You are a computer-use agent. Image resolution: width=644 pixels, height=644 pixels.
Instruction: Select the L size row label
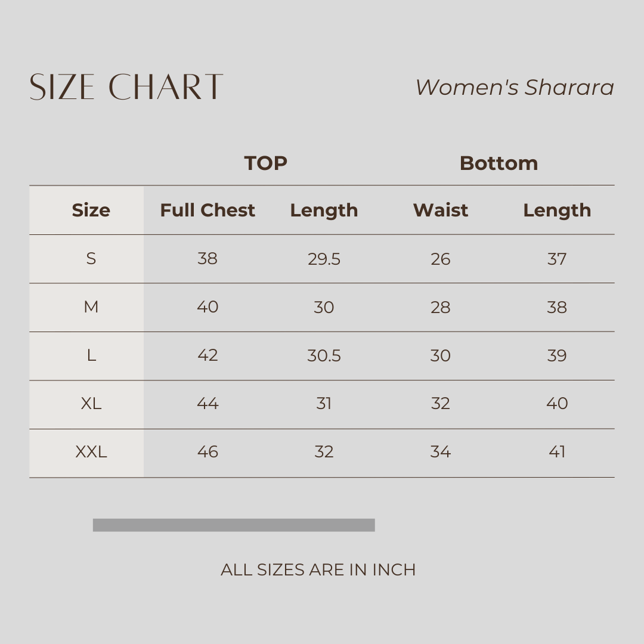pos(91,355)
